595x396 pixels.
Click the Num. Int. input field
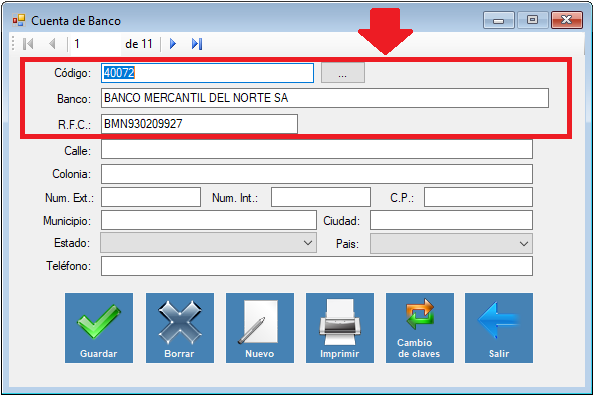pyautogui.click(x=321, y=197)
